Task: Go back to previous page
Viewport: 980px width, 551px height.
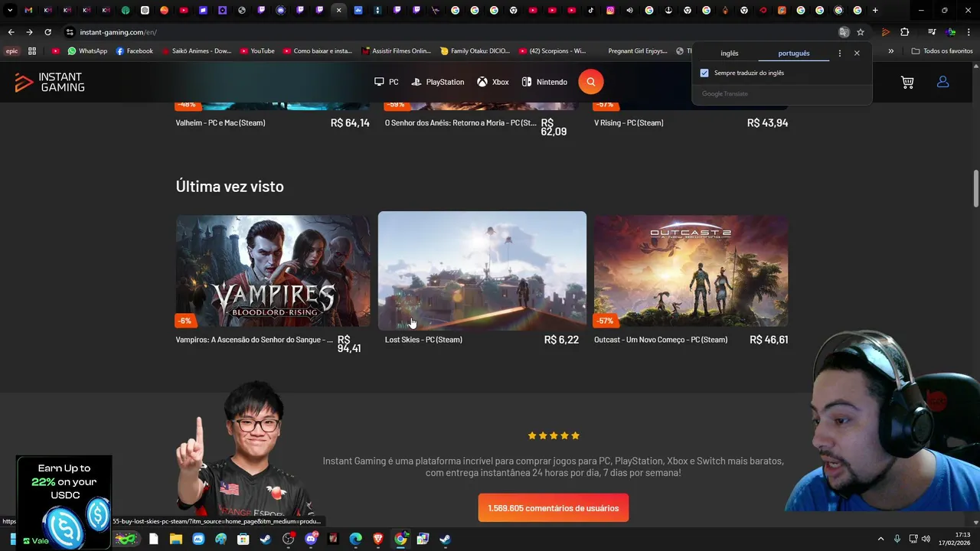Action: pos(11,32)
